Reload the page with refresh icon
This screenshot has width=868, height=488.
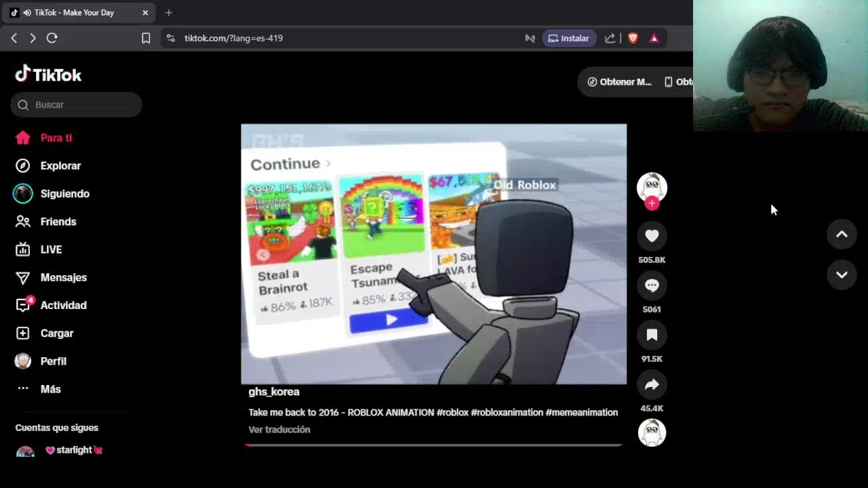click(x=52, y=38)
